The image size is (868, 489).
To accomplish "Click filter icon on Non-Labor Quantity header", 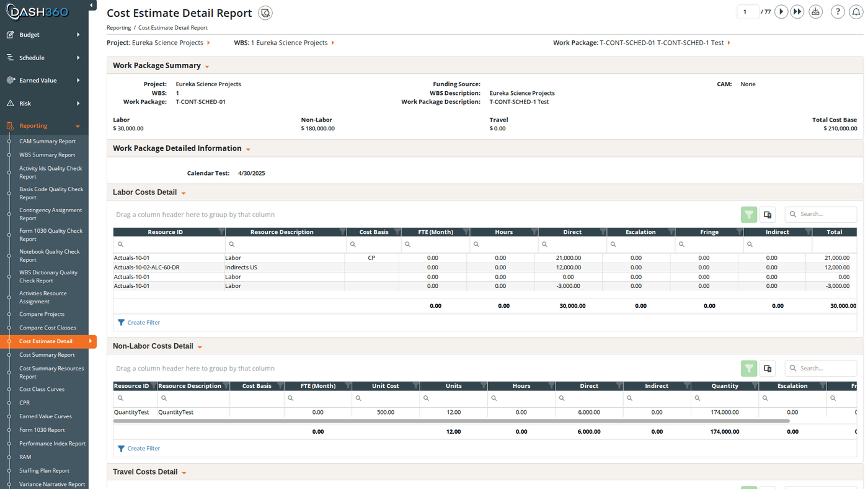I will [x=755, y=386].
